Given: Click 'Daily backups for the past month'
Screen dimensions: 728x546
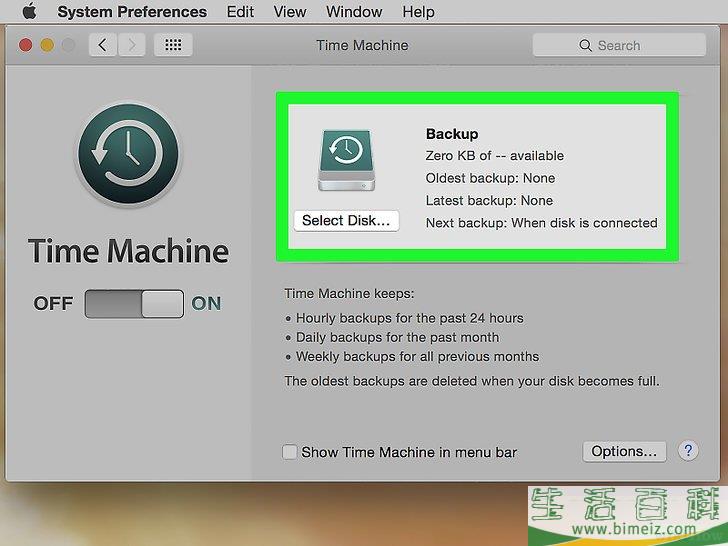Looking at the screenshot, I should 398,337.
